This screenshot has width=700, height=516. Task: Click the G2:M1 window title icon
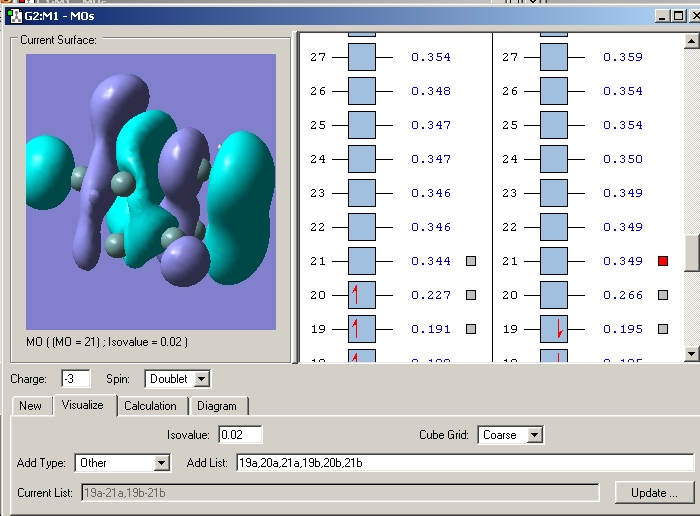pos(15,17)
